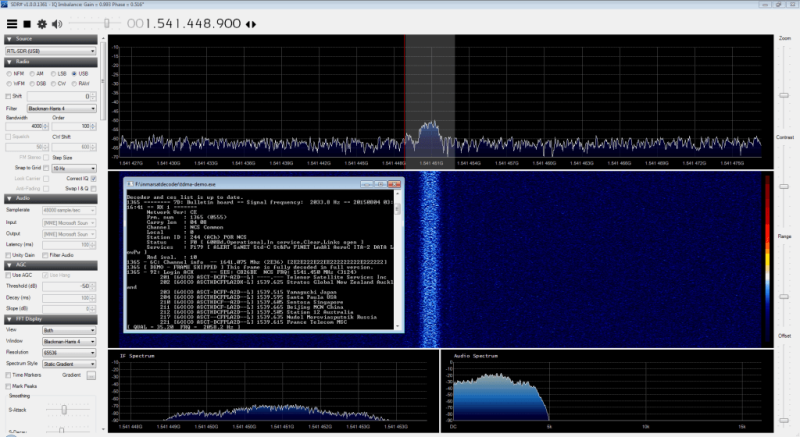Screen dimensions: 800x437
Task: Collapse the Radio panel header
Action: [x=50, y=62]
